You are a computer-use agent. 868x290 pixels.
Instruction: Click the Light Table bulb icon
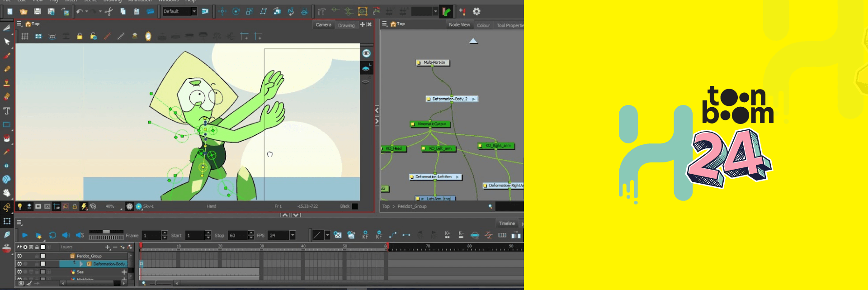click(x=20, y=206)
